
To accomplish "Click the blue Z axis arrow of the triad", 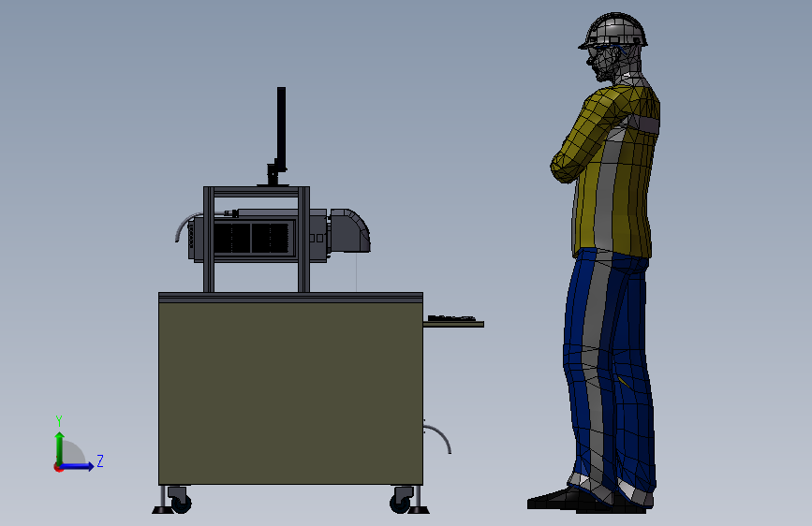I will click(x=78, y=466).
